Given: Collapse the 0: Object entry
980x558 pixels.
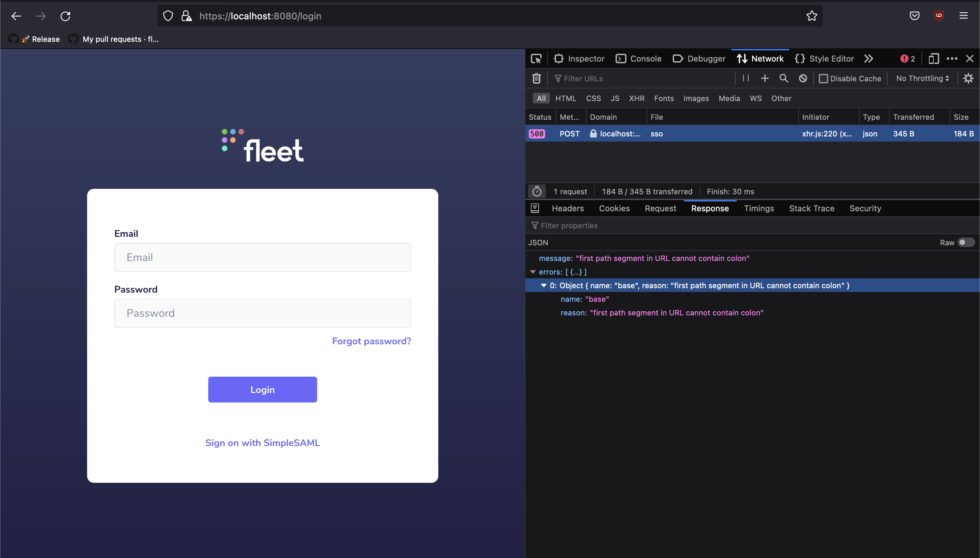Looking at the screenshot, I should pos(543,285).
